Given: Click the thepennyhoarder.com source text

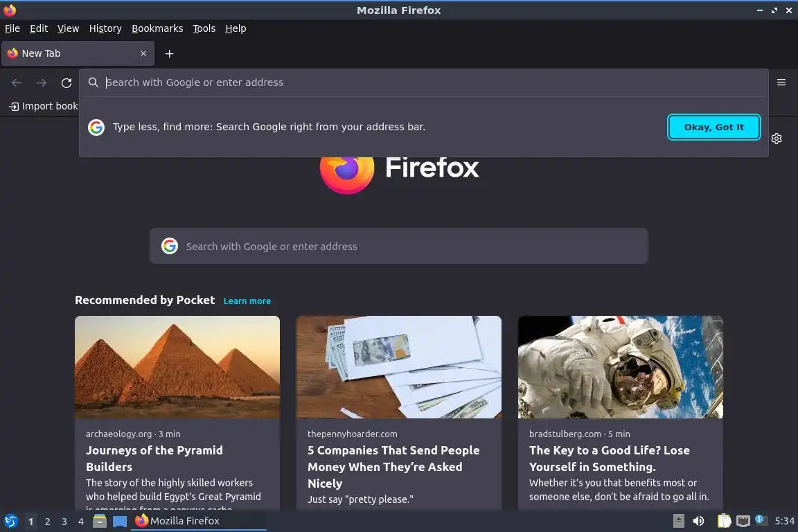Looking at the screenshot, I should 352,434.
